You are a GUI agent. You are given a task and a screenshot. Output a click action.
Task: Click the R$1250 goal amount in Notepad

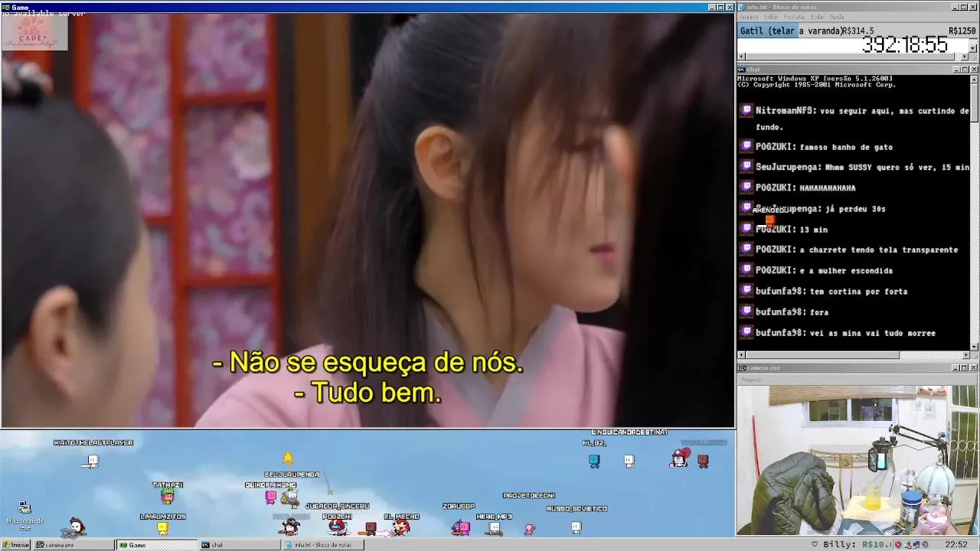point(962,31)
